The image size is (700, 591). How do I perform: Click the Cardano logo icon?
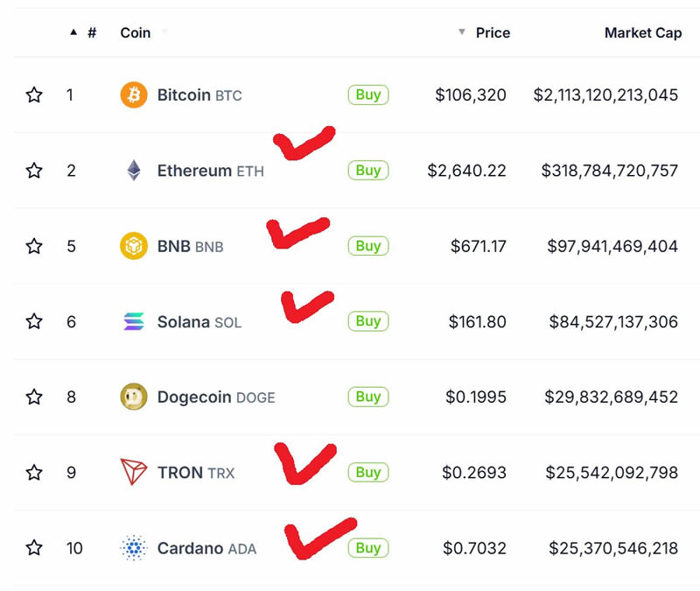[134, 548]
